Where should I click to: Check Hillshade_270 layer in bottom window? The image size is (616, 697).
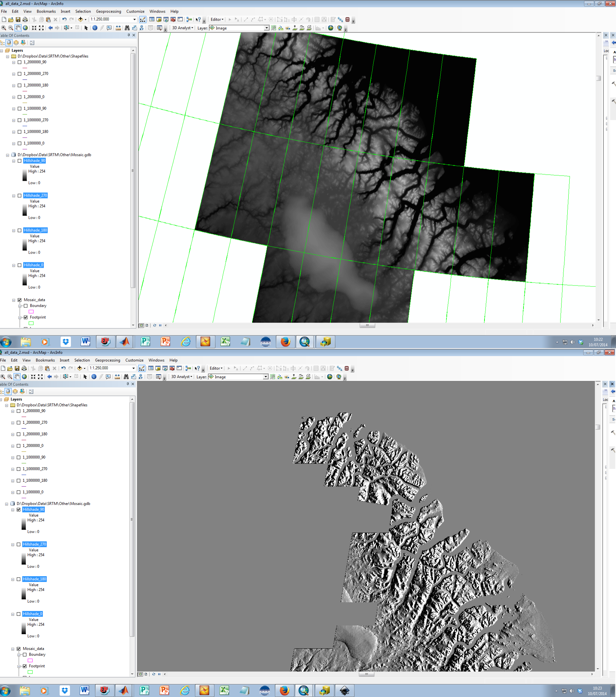pos(18,544)
